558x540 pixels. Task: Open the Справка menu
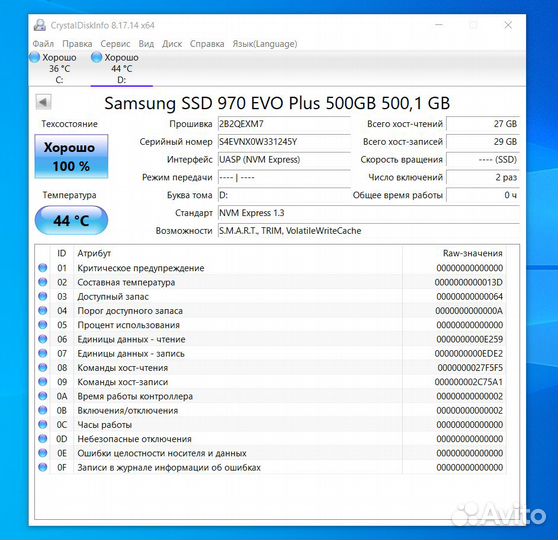tap(207, 44)
